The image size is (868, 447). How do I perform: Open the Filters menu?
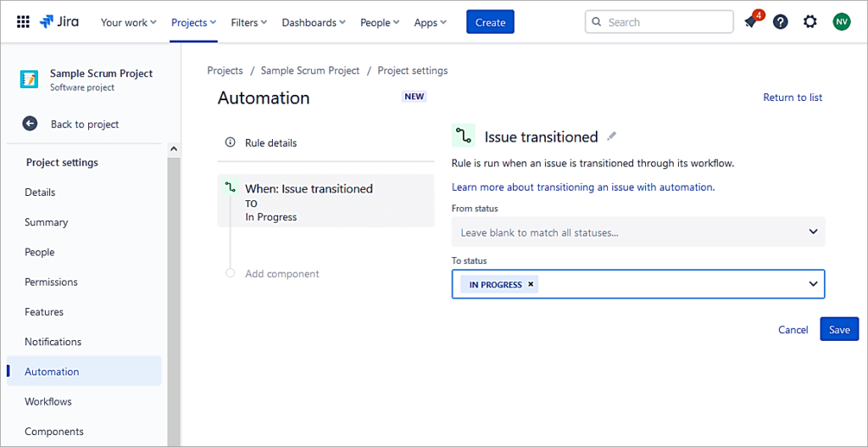click(248, 22)
